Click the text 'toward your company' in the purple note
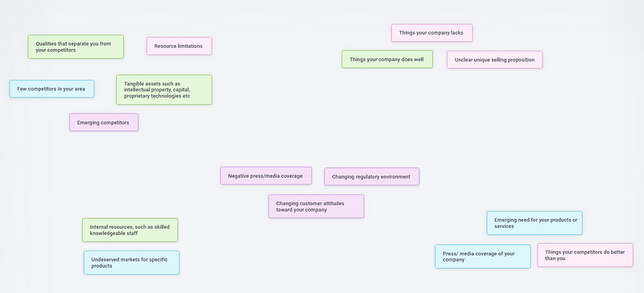 (301, 209)
